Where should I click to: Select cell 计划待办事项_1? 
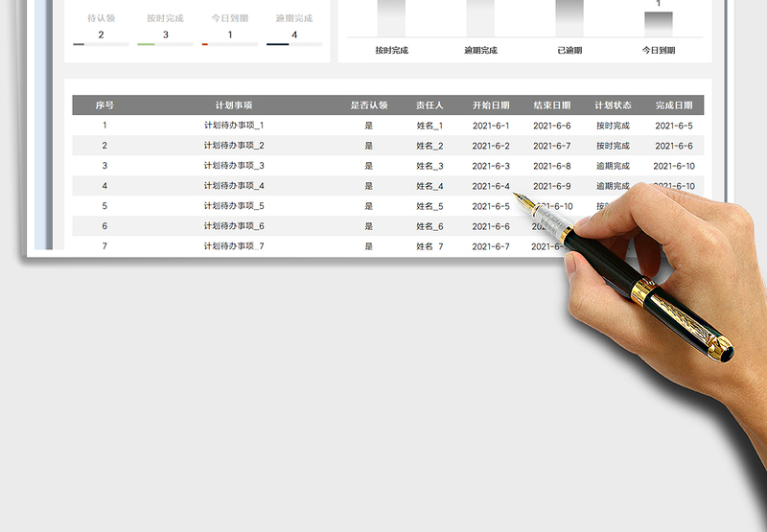234,126
